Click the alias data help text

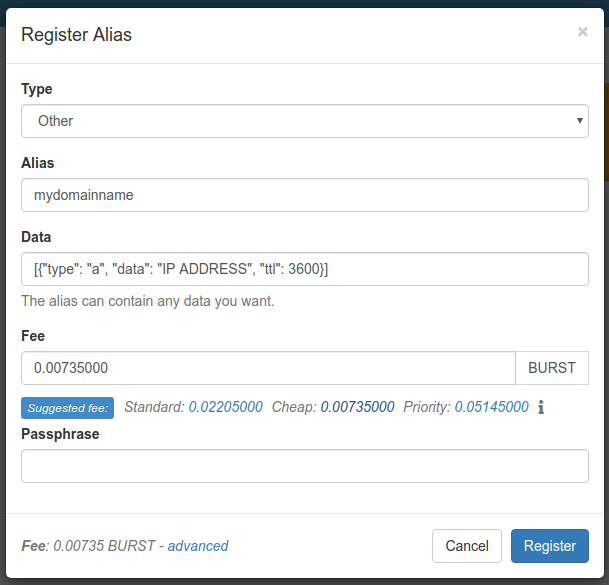pos(147,301)
